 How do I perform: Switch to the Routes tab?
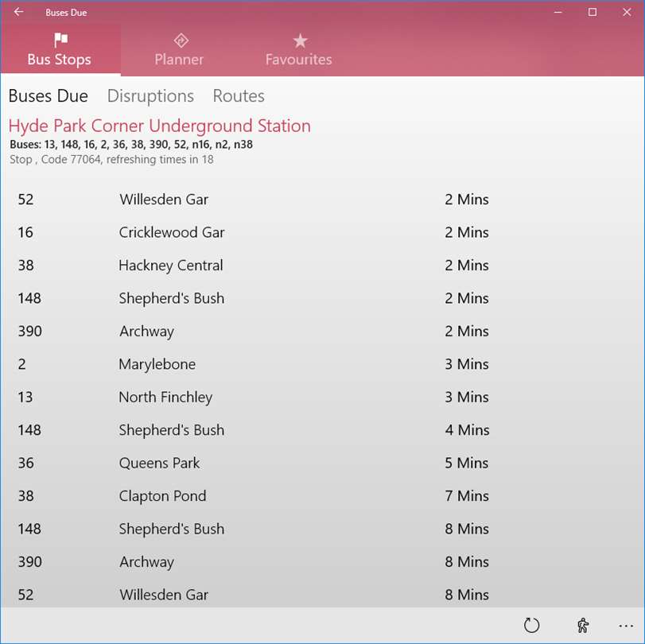(x=239, y=96)
